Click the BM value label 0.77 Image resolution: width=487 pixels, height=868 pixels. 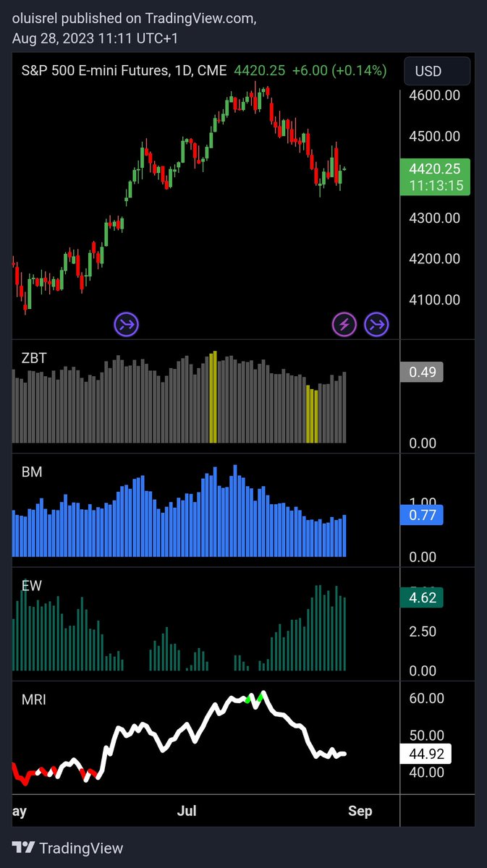point(421,515)
